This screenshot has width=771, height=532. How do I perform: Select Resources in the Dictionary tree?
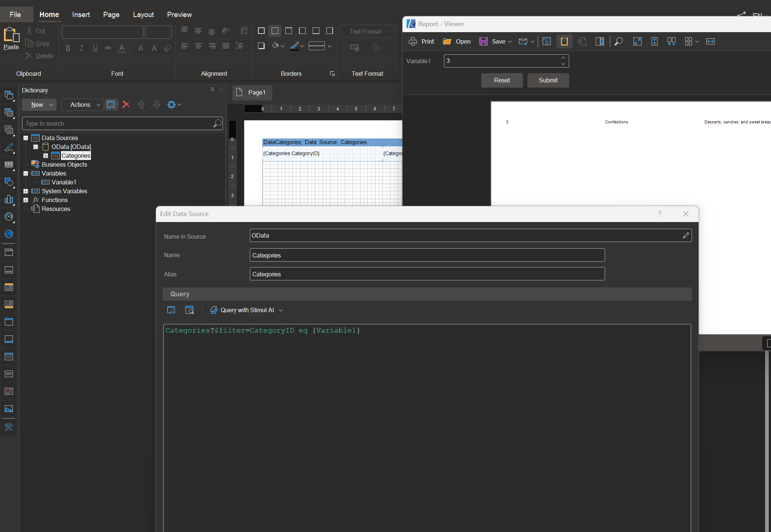point(56,209)
